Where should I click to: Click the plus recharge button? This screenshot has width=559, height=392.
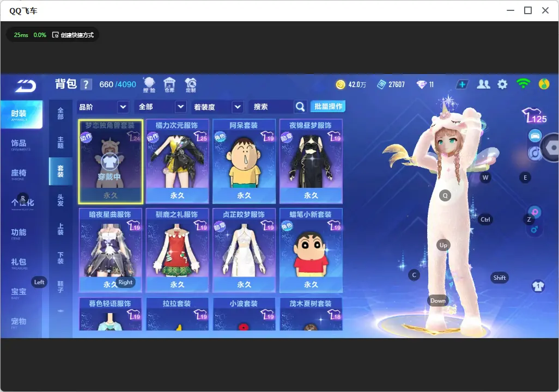pyautogui.click(x=462, y=84)
